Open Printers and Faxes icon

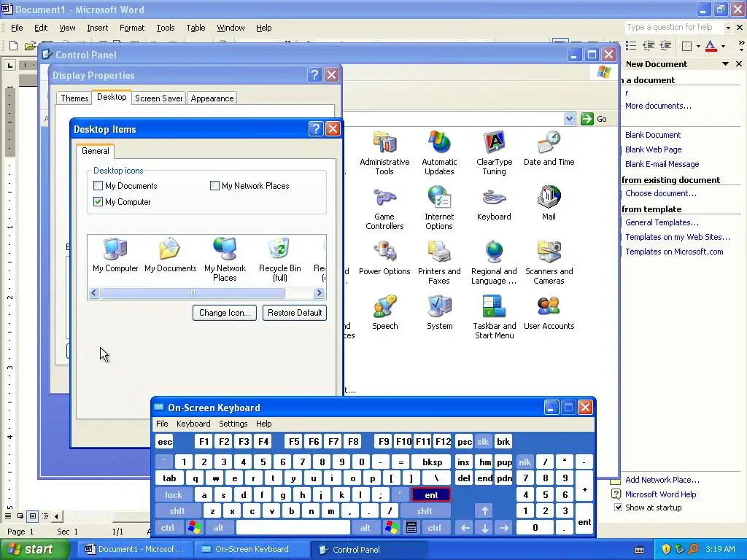pyautogui.click(x=439, y=262)
